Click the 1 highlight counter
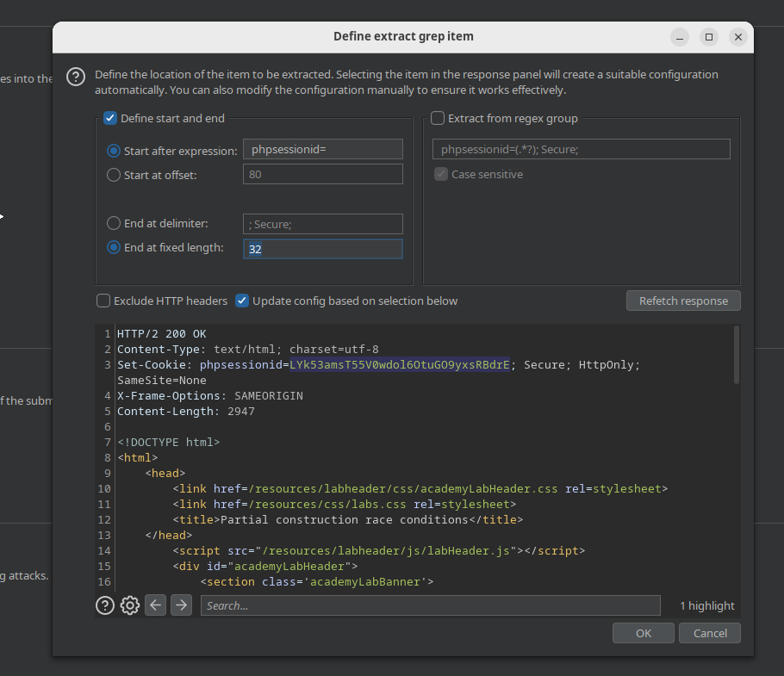Screen dimensions: 784x676 click(x=707, y=605)
